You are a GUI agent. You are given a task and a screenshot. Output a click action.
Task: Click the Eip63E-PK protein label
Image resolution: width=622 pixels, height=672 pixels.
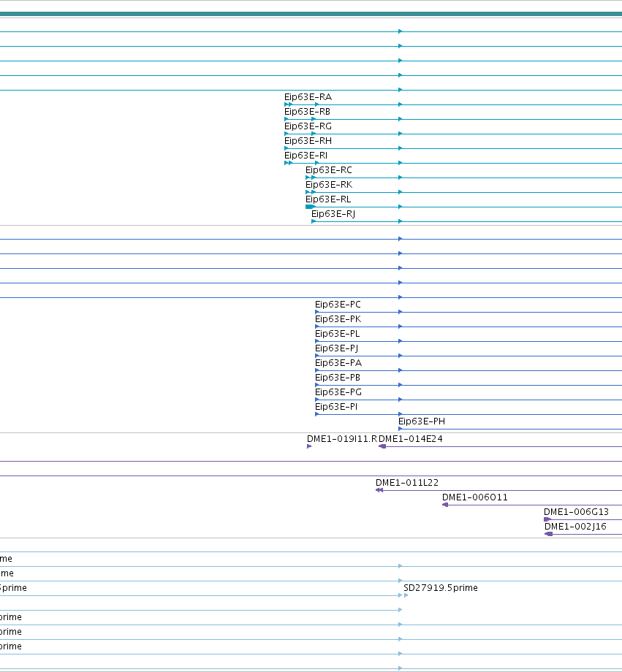[x=338, y=319]
